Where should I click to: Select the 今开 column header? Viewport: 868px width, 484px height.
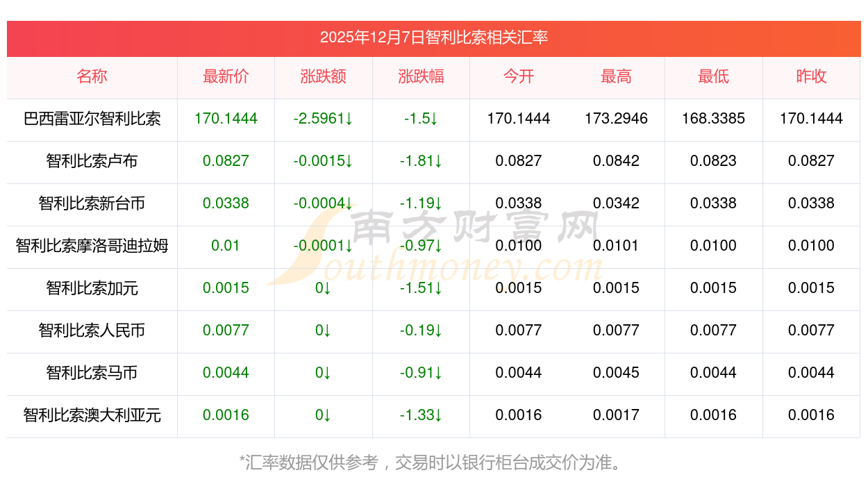click(x=518, y=76)
